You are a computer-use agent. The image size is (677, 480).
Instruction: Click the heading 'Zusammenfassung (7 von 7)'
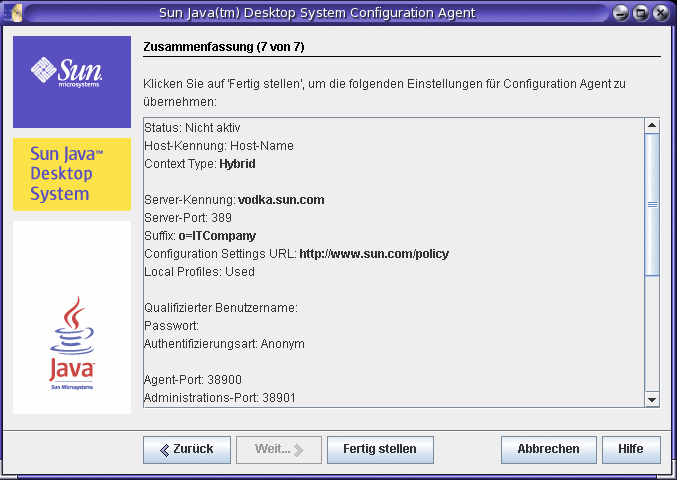224,47
